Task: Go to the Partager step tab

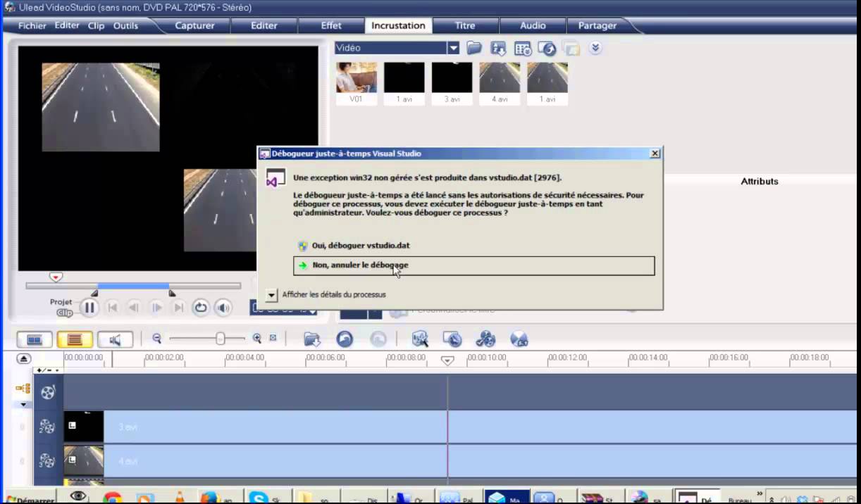Action: [597, 25]
